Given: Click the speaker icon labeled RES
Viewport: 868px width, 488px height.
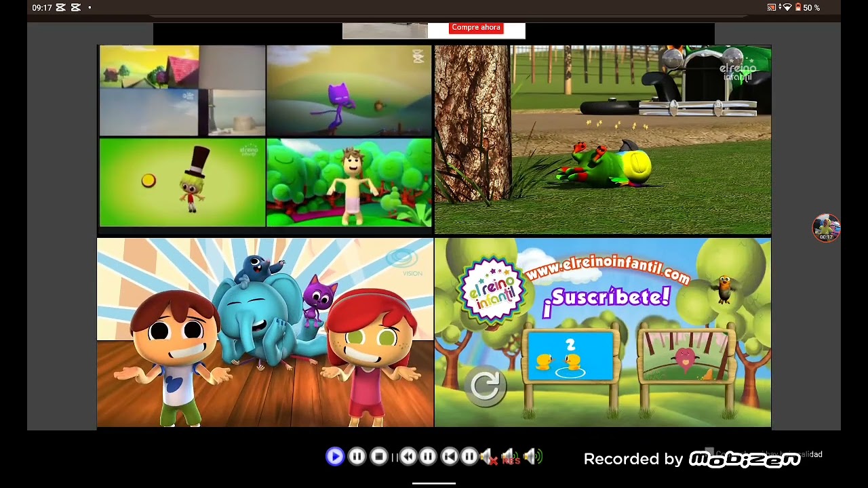Looking at the screenshot, I should [x=510, y=457].
